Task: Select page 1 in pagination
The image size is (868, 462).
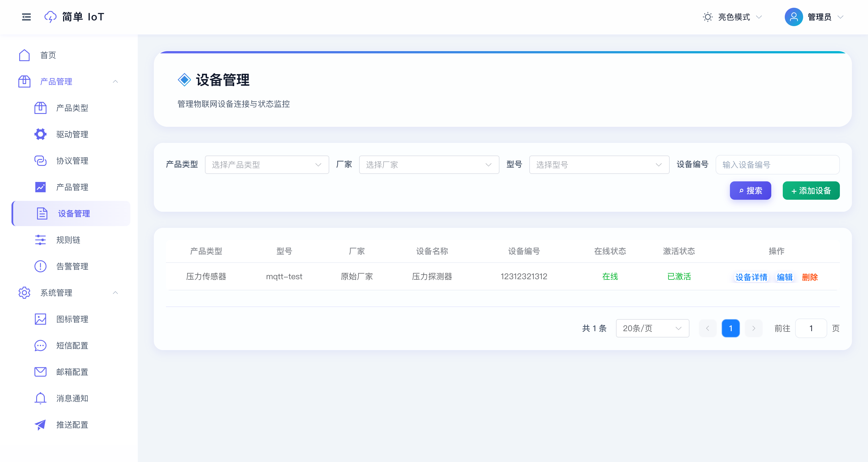Action: [731, 328]
